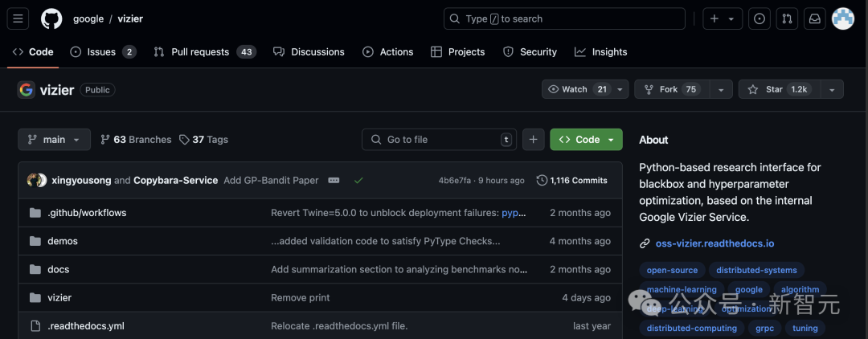This screenshot has width=868, height=339.
Task: Expand the commit message ellipsis
Action: 334,181
